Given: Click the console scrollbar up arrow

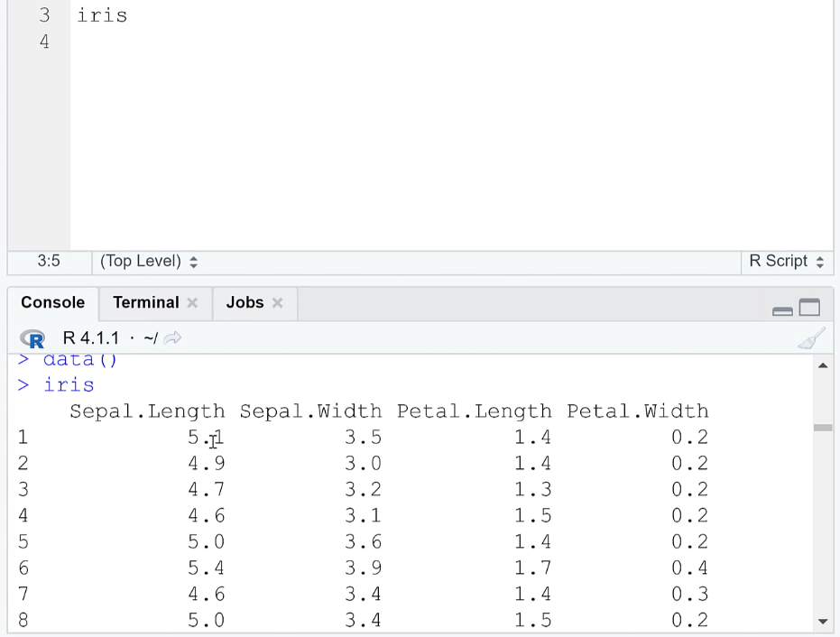Looking at the screenshot, I should [x=823, y=365].
